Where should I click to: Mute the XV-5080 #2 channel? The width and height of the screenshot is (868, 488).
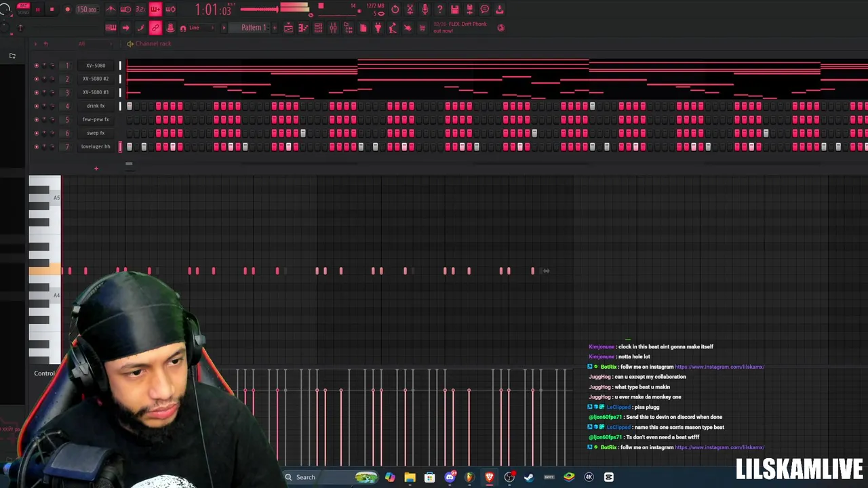tap(37, 79)
